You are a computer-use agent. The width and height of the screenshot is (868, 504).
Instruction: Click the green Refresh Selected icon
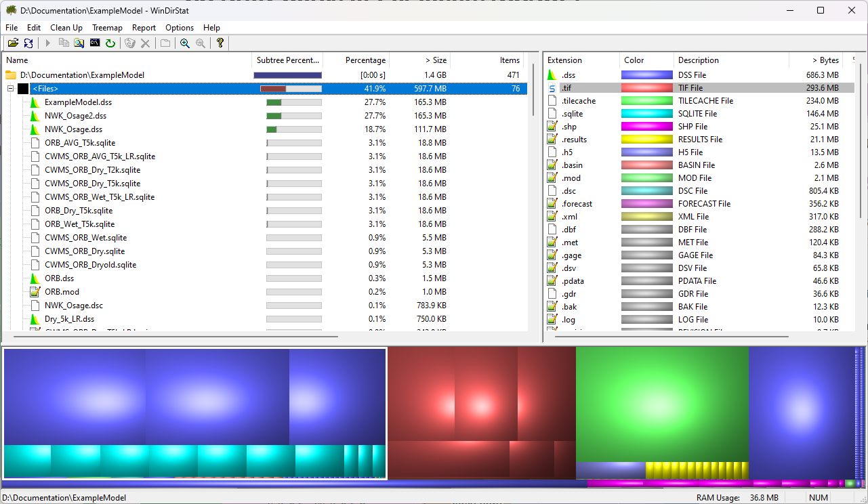[x=110, y=43]
